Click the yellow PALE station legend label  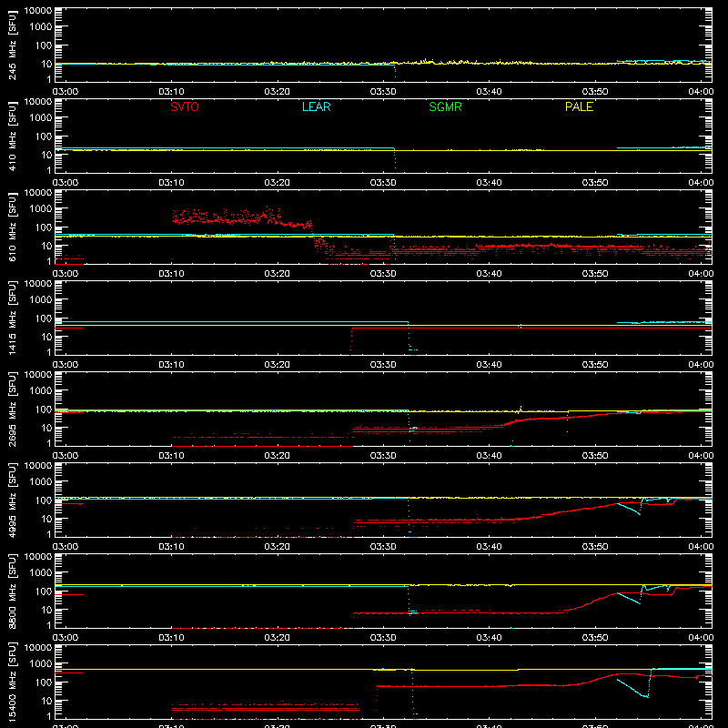pos(579,106)
